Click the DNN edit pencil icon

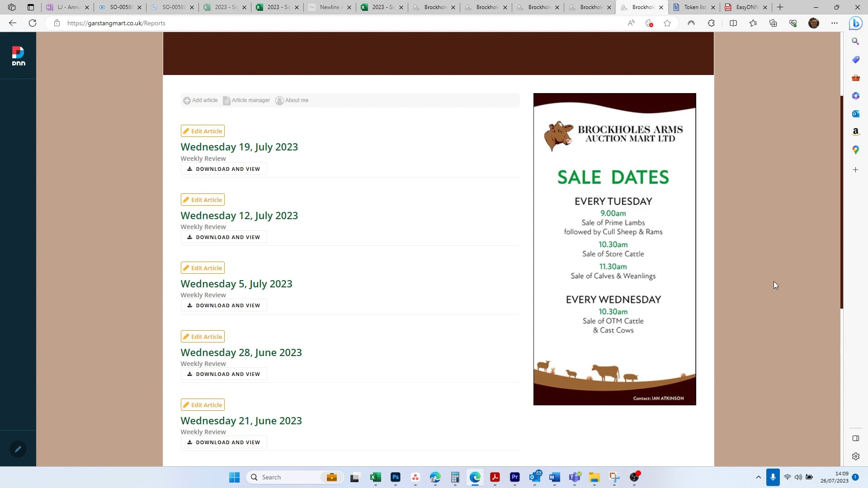coord(18,449)
